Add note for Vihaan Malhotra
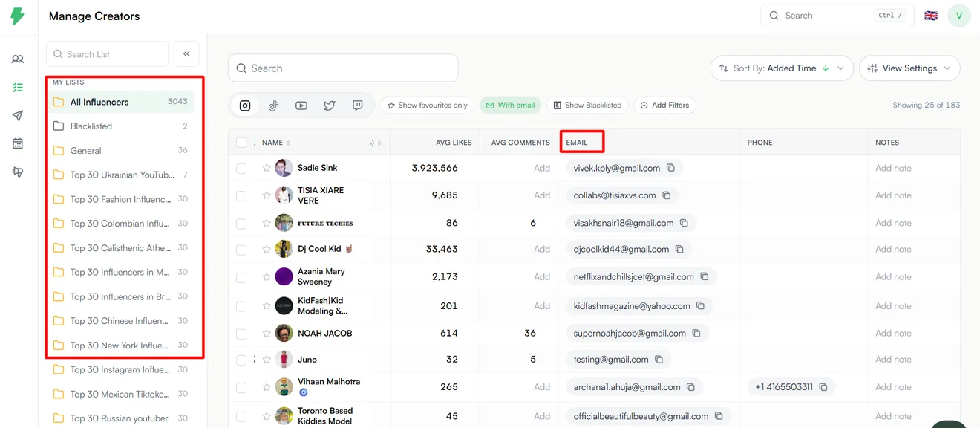Image resolution: width=980 pixels, height=428 pixels. [x=893, y=387]
